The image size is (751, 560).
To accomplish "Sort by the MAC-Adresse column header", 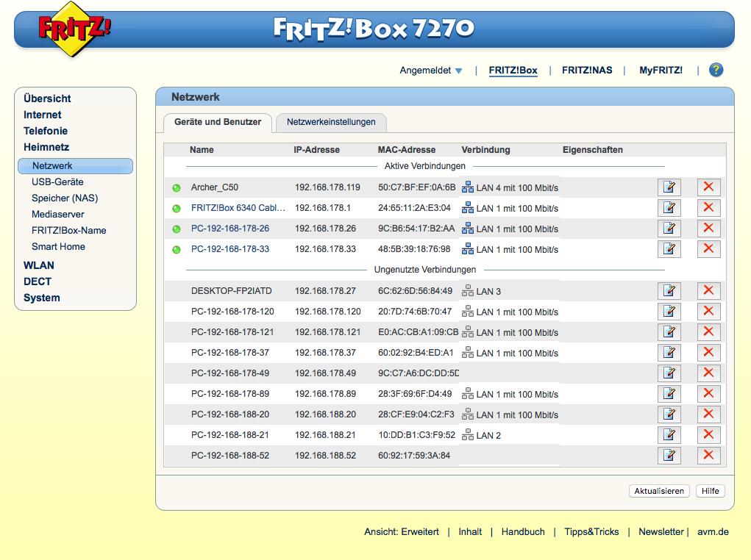I will 407,150.
